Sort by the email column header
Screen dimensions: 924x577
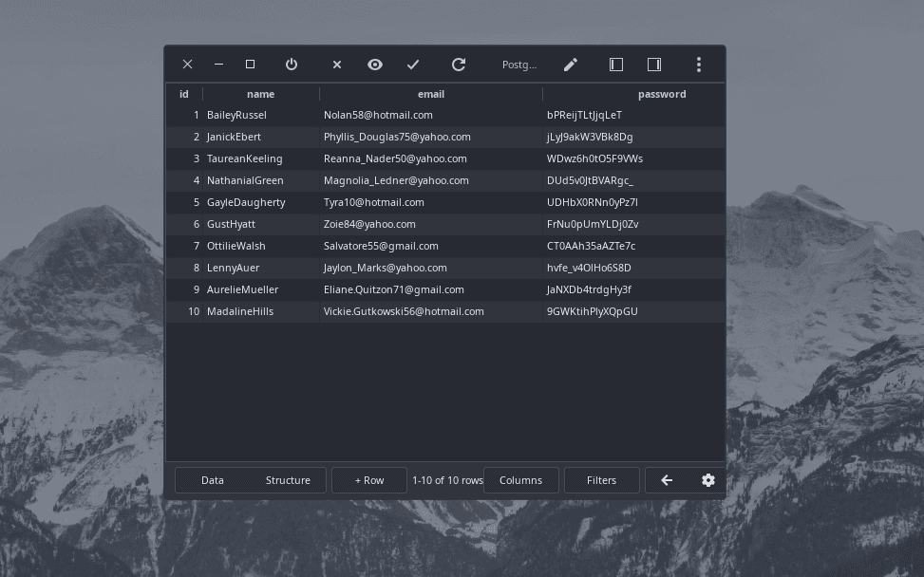coord(431,94)
